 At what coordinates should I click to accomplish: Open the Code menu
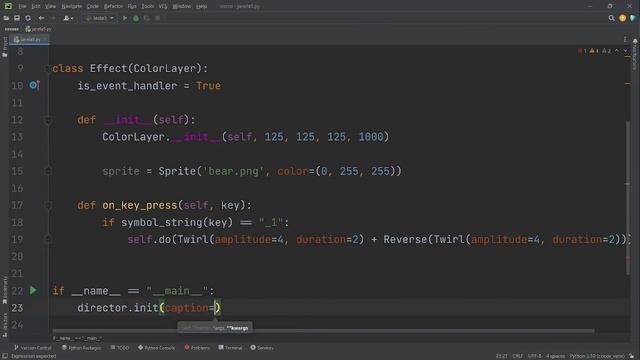click(93, 6)
